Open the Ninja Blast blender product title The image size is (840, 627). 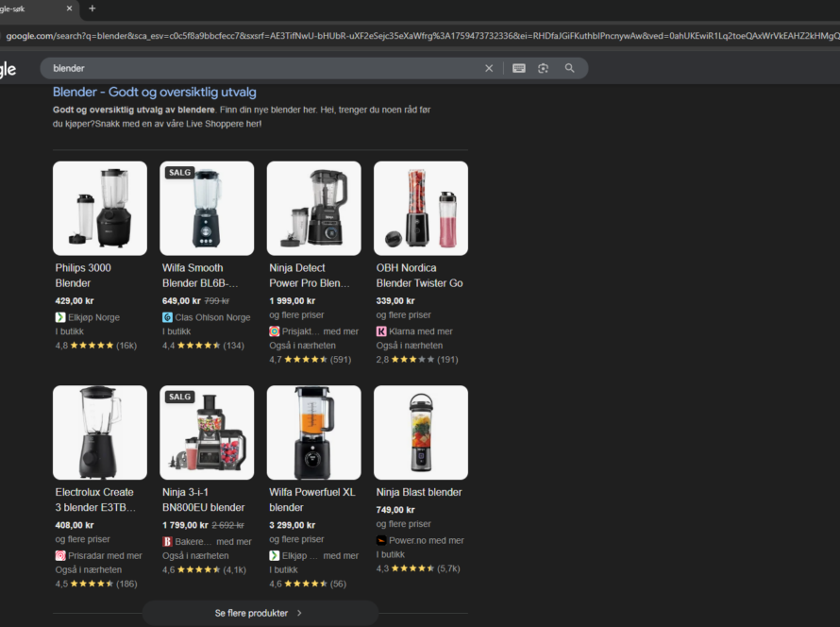tap(419, 492)
